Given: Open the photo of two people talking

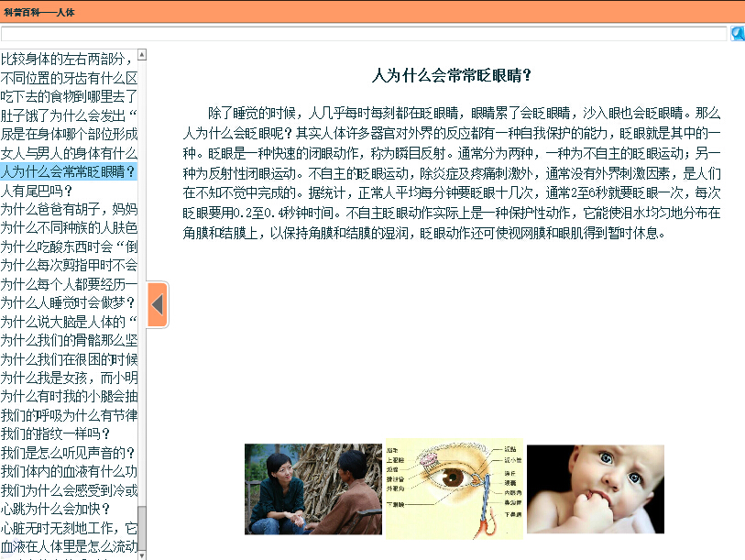Looking at the screenshot, I should click(312, 489).
